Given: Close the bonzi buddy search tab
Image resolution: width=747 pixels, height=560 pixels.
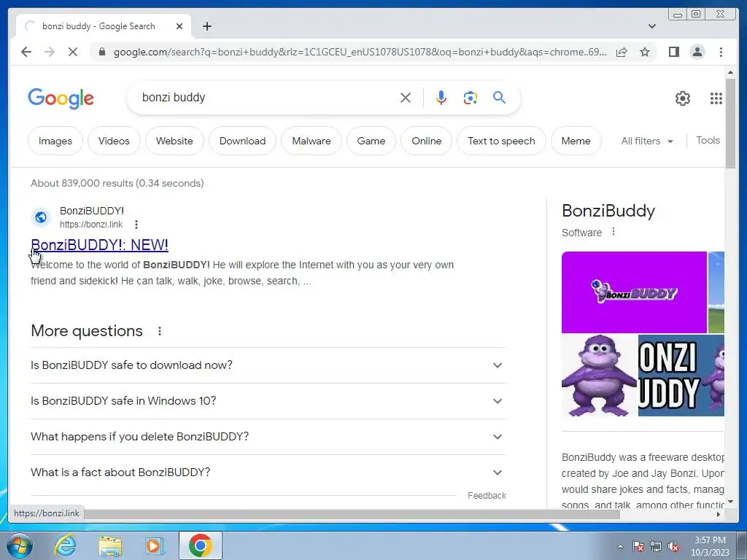Looking at the screenshot, I should tap(179, 26).
